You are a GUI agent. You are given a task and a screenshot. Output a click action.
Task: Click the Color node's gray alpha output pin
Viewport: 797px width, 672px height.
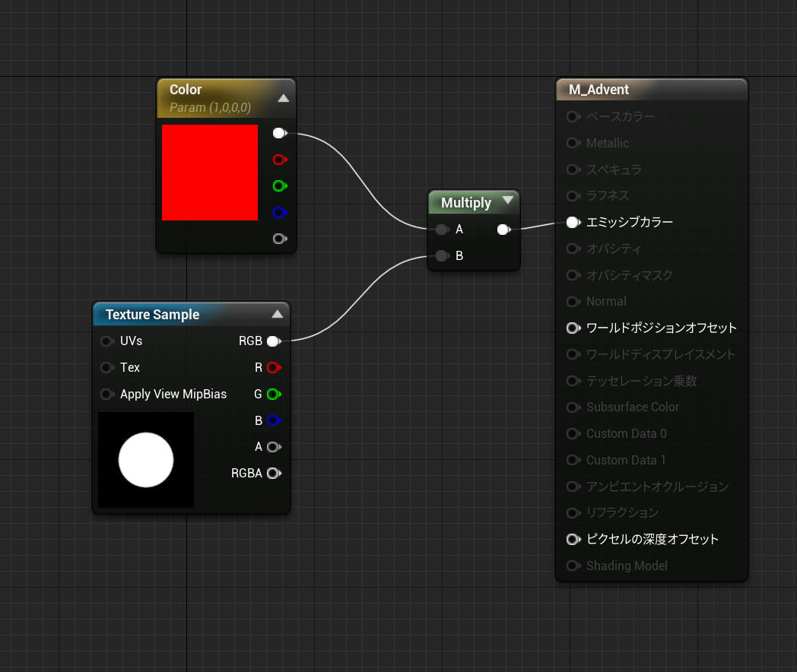280,239
